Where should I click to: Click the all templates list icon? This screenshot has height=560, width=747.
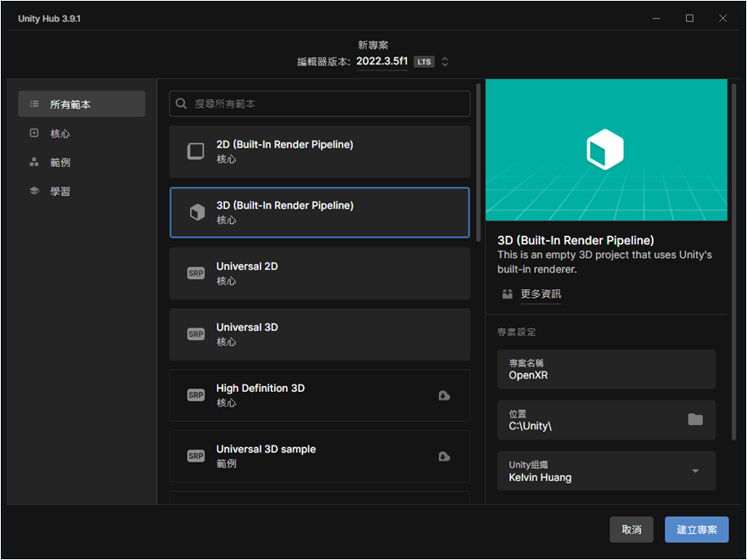34,104
